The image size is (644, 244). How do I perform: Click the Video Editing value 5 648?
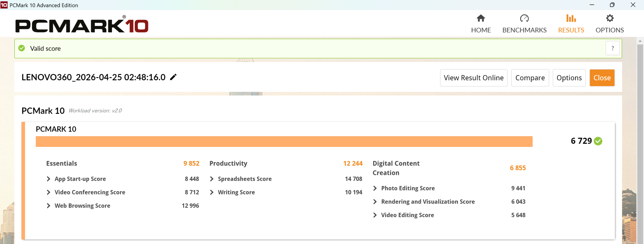(518, 215)
